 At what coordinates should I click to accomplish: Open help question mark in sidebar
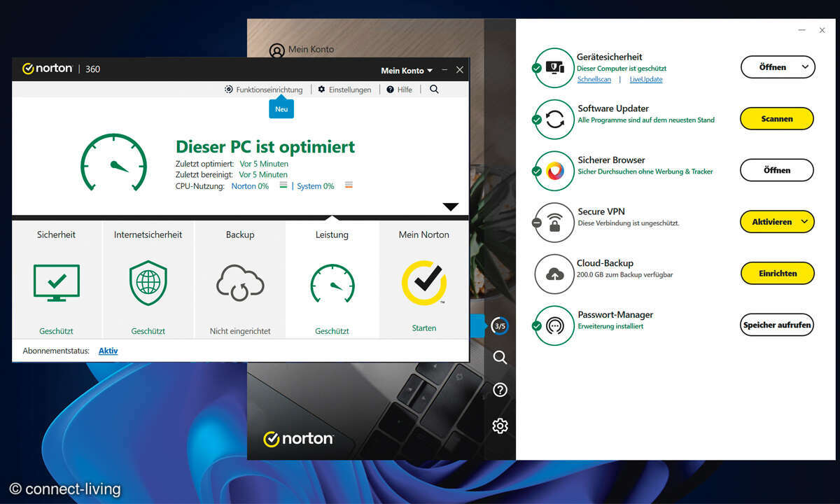(x=500, y=390)
